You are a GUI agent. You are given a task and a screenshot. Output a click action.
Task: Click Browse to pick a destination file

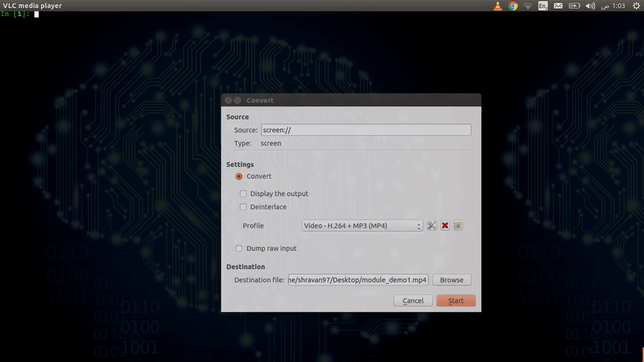pos(451,280)
